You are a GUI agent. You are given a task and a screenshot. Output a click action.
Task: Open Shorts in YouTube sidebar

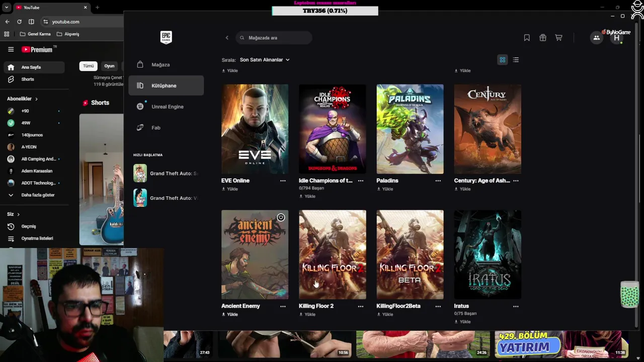(x=34, y=79)
